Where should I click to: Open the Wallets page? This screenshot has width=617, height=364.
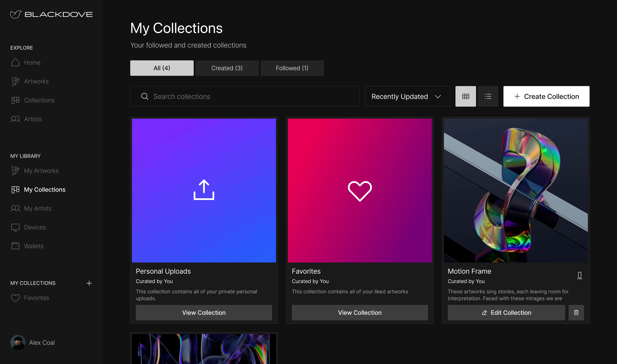27,246
